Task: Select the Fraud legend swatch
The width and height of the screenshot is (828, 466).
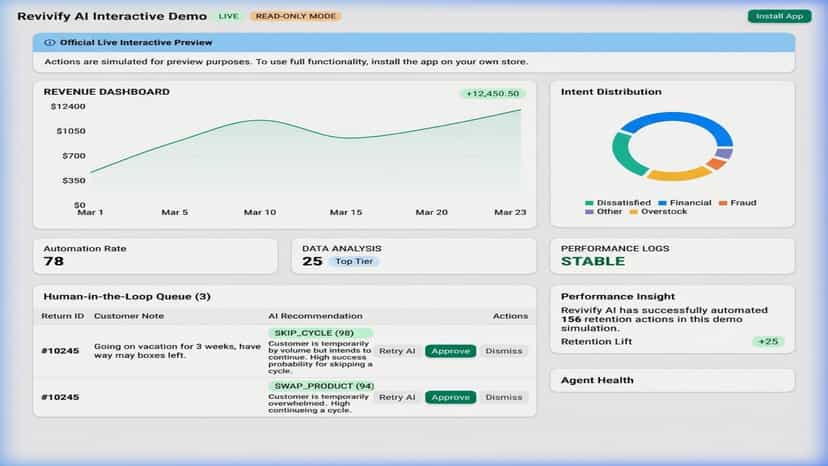Action: click(723, 203)
